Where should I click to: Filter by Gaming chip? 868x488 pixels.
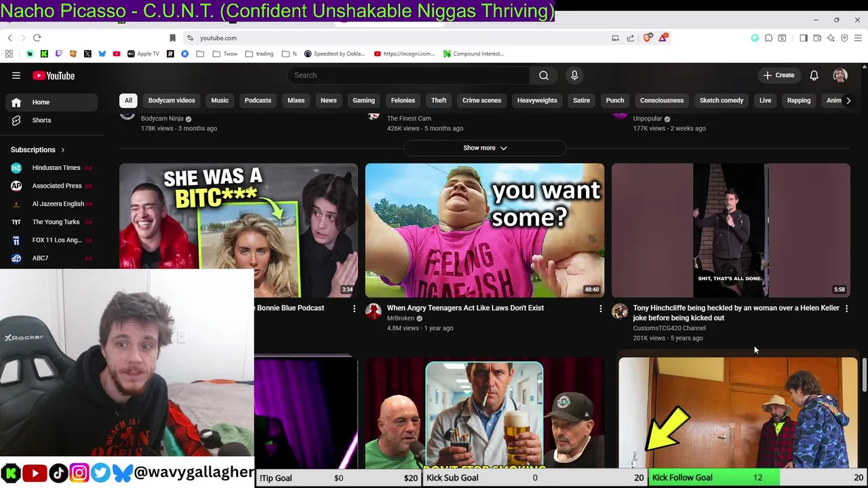[x=363, y=100]
